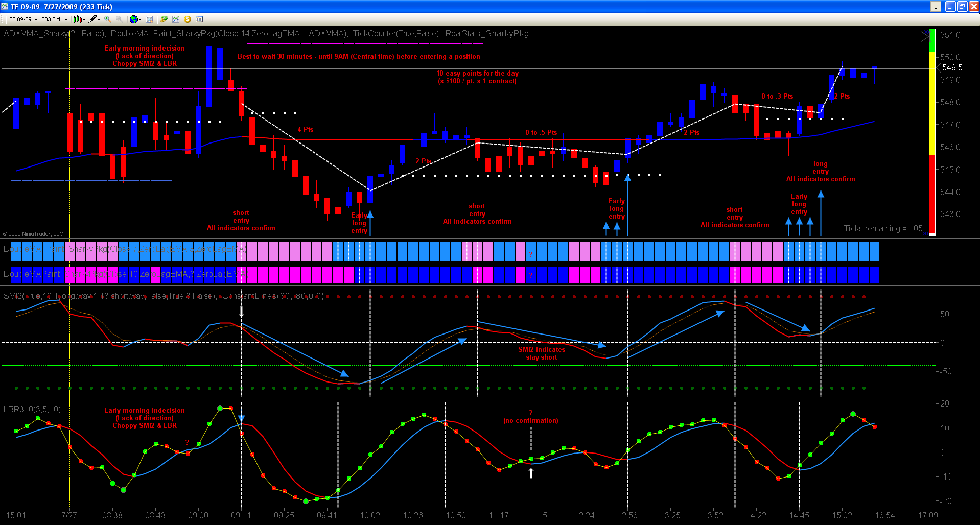Click the 549.5 current price marker

951,67
